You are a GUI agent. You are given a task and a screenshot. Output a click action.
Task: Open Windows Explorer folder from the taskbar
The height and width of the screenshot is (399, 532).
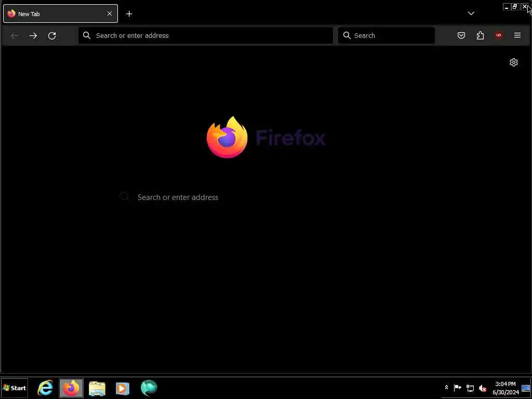97,388
